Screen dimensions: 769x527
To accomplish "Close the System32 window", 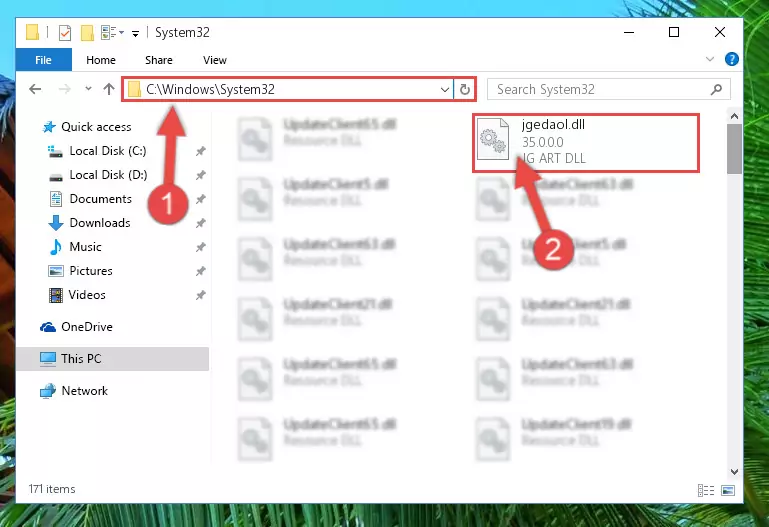I will click(719, 32).
